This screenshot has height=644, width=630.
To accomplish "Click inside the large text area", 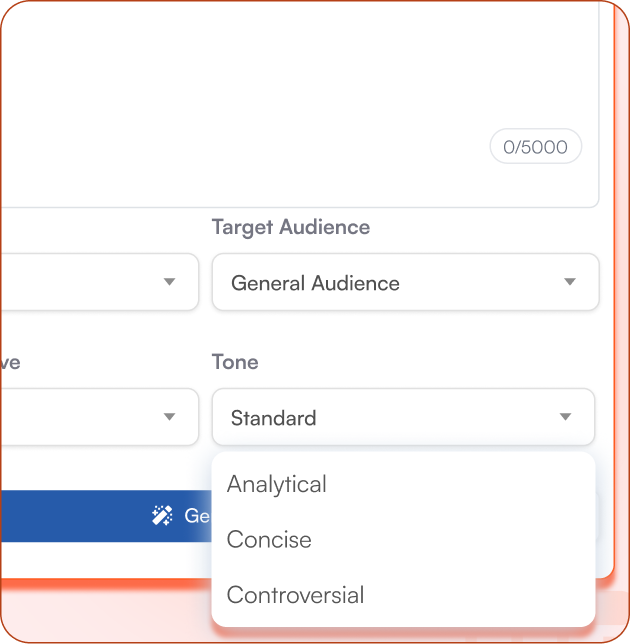I will (x=300, y=90).
